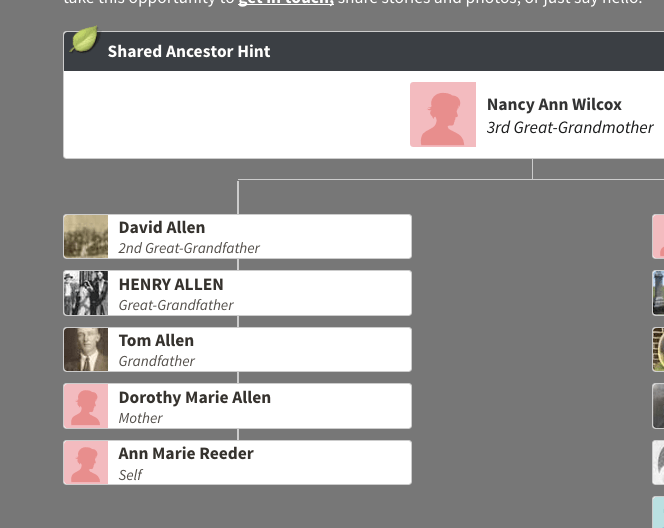The height and width of the screenshot is (528, 664).
Task: Click the green leaf hint icon
Action: pos(84,40)
